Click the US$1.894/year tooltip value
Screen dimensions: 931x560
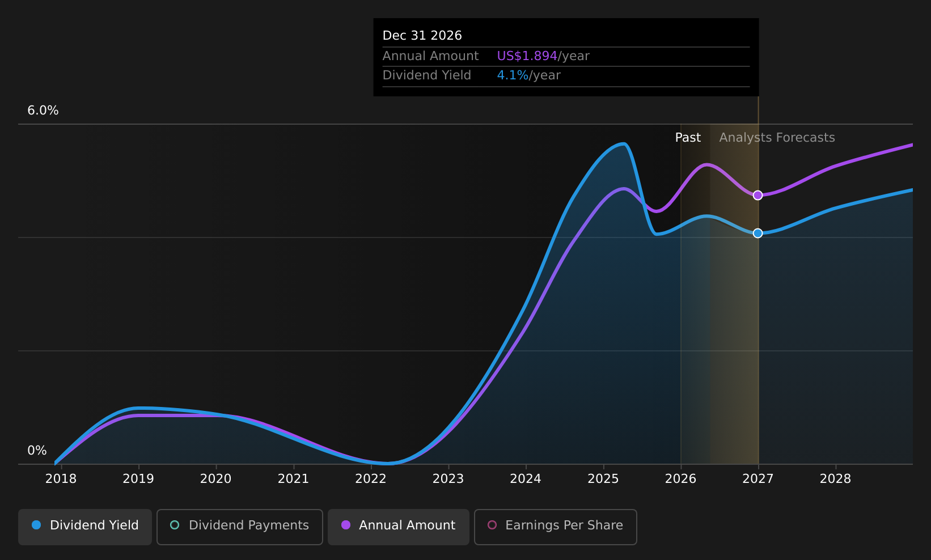(543, 56)
